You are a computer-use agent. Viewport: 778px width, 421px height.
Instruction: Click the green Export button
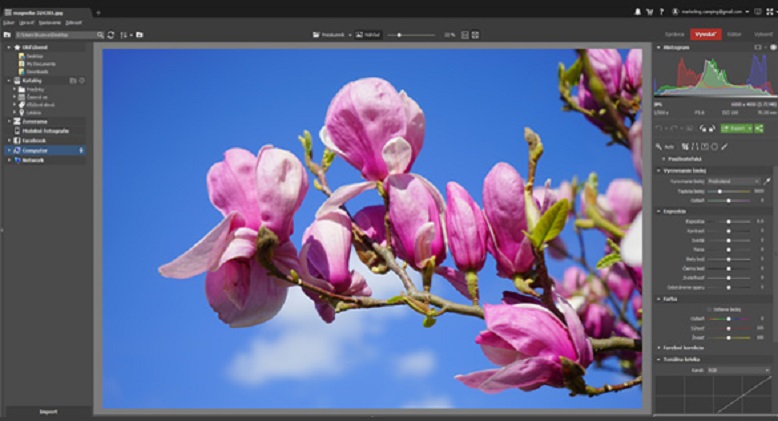click(734, 129)
